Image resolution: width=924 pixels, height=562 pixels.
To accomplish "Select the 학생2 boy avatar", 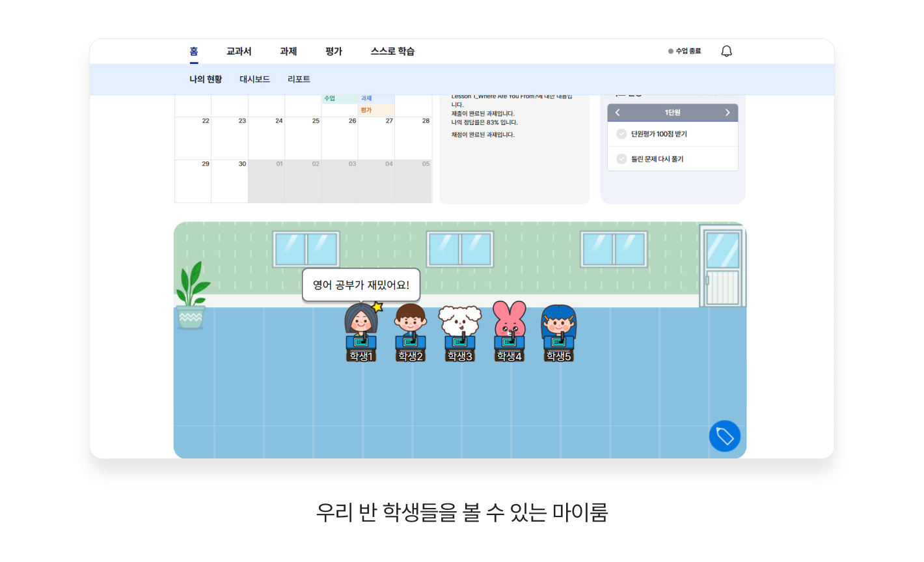I will click(x=411, y=326).
